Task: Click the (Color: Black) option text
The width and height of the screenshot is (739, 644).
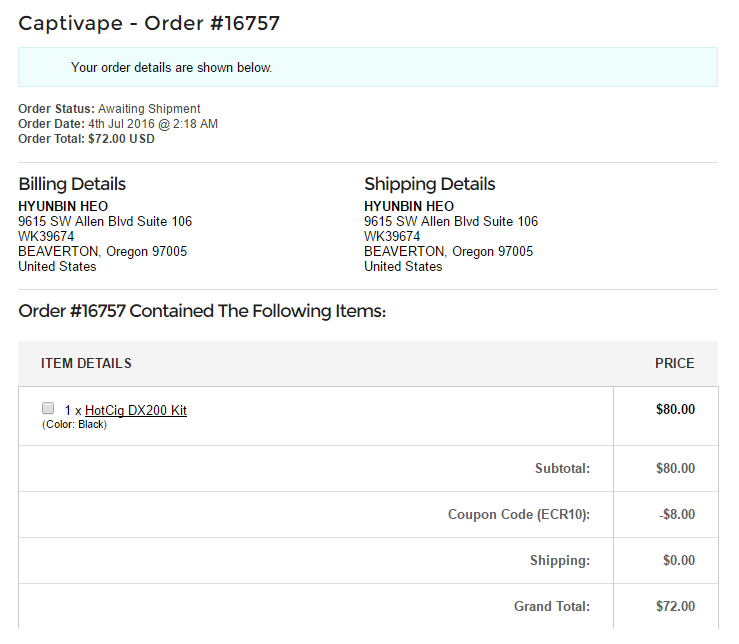Action: pyautogui.click(x=74, y=424)
